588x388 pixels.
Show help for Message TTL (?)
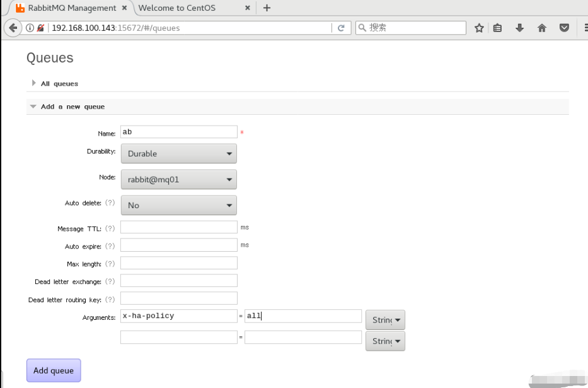pyautogui.click(x=110, y=228)
